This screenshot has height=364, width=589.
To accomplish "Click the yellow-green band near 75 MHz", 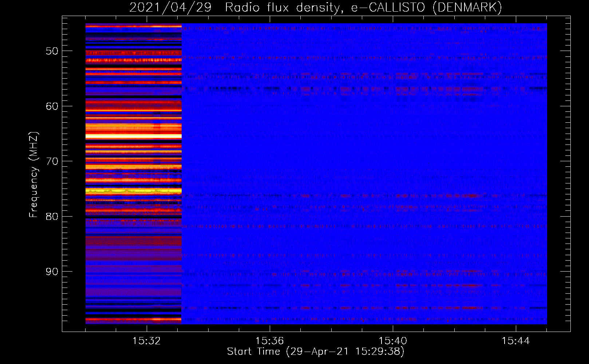I will 134,191.
